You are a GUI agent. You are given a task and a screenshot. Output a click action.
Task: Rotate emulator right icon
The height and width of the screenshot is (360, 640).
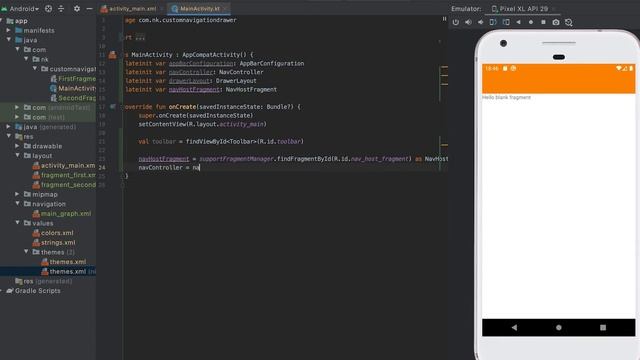[x=506, y=22]
